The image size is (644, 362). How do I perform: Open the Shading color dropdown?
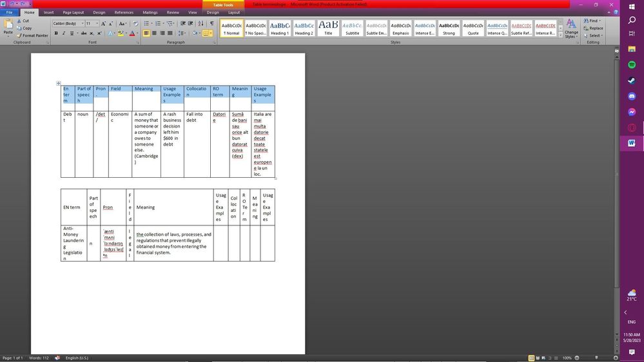(x=199, y=33)
